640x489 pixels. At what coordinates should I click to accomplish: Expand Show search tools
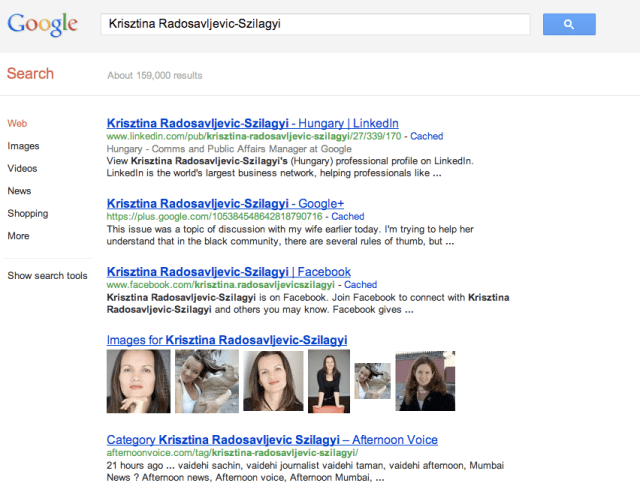pos(47,275)
